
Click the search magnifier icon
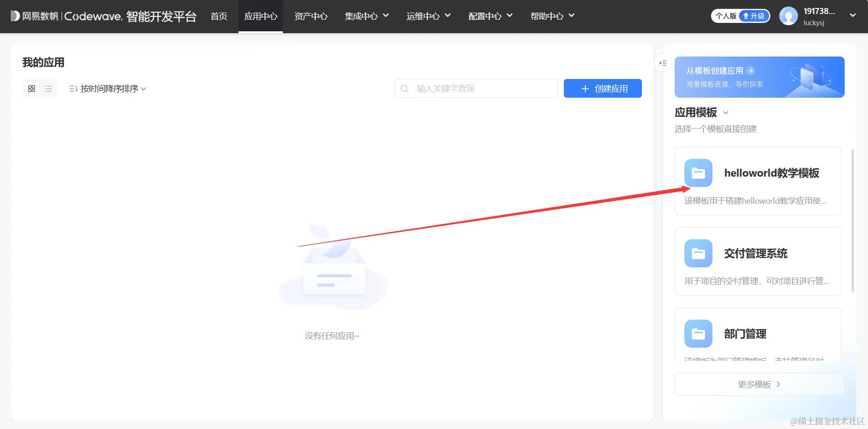404,88
